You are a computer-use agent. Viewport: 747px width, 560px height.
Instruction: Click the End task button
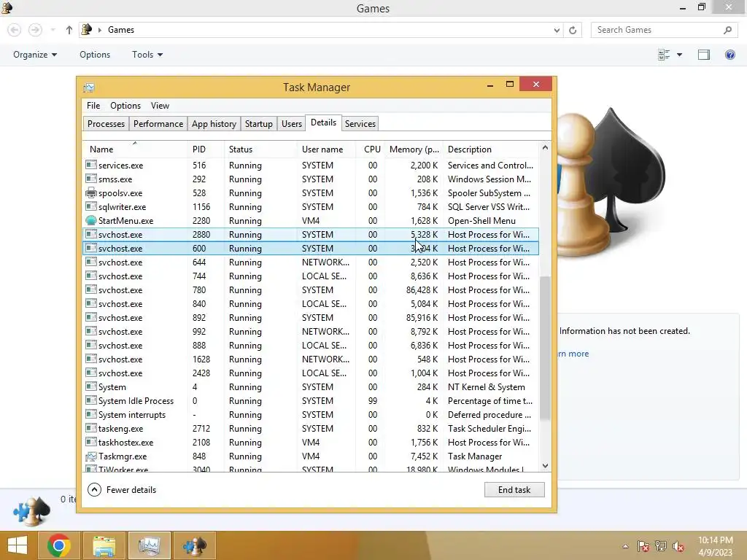pos(514,489)
